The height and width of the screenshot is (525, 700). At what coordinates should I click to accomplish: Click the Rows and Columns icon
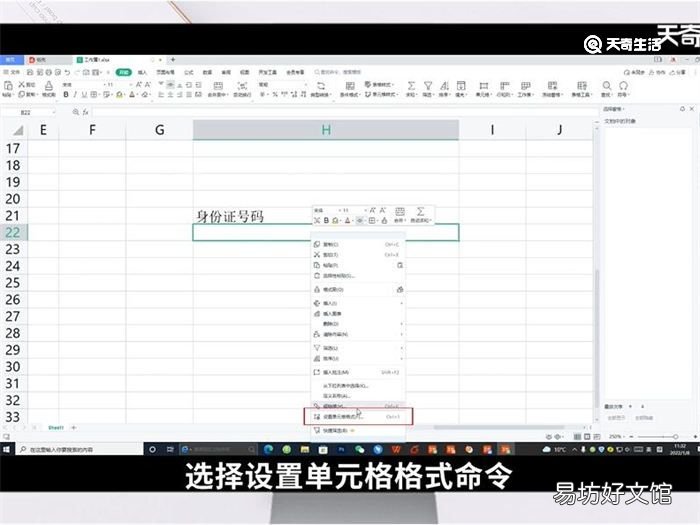504,85
